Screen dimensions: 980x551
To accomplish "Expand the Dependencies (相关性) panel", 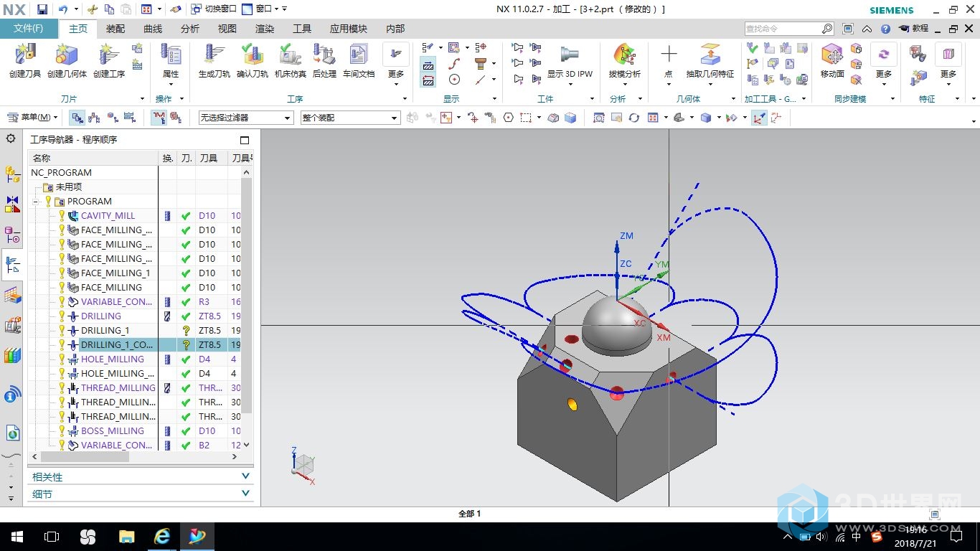I will click(x=246, y=476).
